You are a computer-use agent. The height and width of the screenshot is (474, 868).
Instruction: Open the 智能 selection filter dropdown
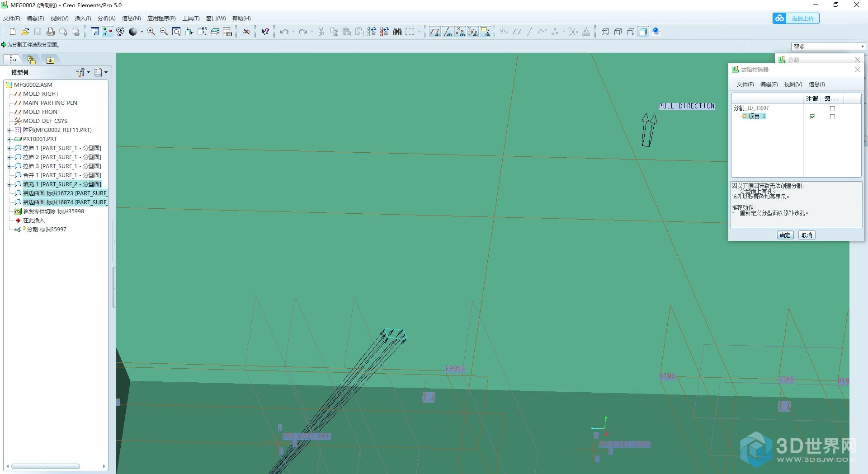coord(863,47)
